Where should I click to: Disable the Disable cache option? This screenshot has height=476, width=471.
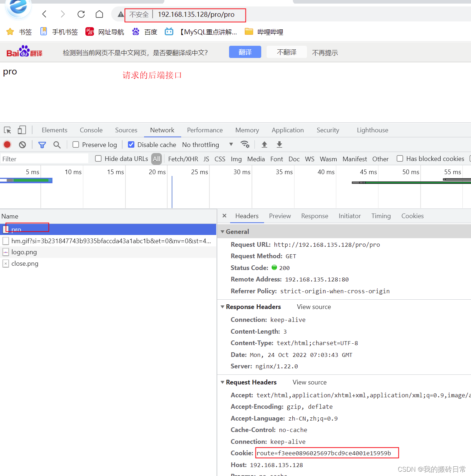(131, 144)
